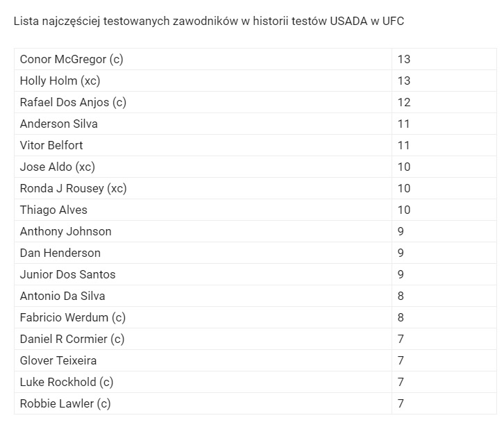Select the Thiago Alves row name
504x427 pixels.
click(203, 210)
